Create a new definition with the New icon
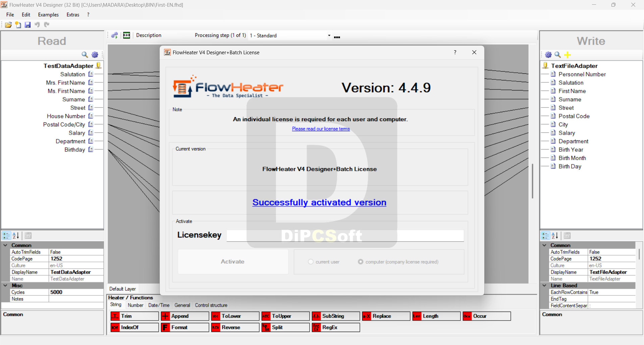 click(18, 25)
